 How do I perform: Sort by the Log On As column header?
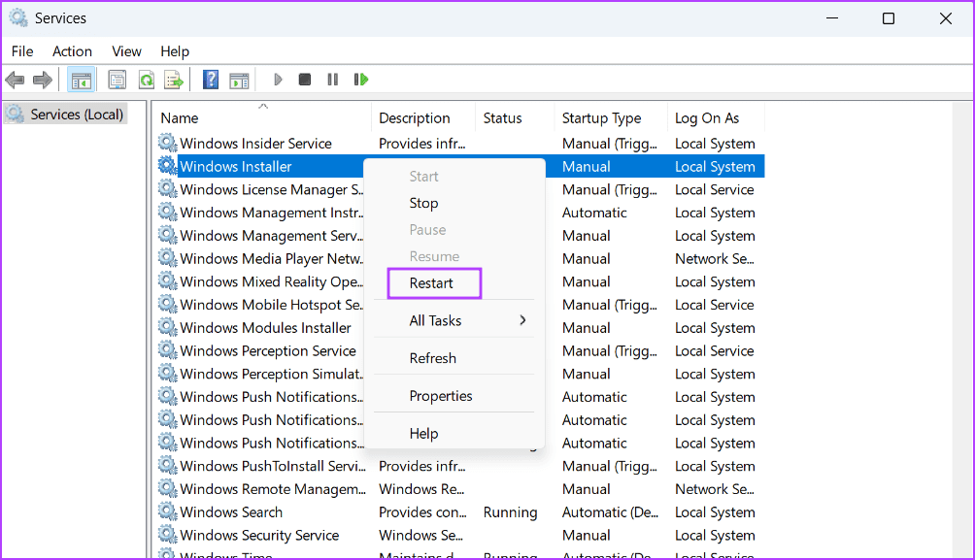pyautogui.click(x=716, y=118)
